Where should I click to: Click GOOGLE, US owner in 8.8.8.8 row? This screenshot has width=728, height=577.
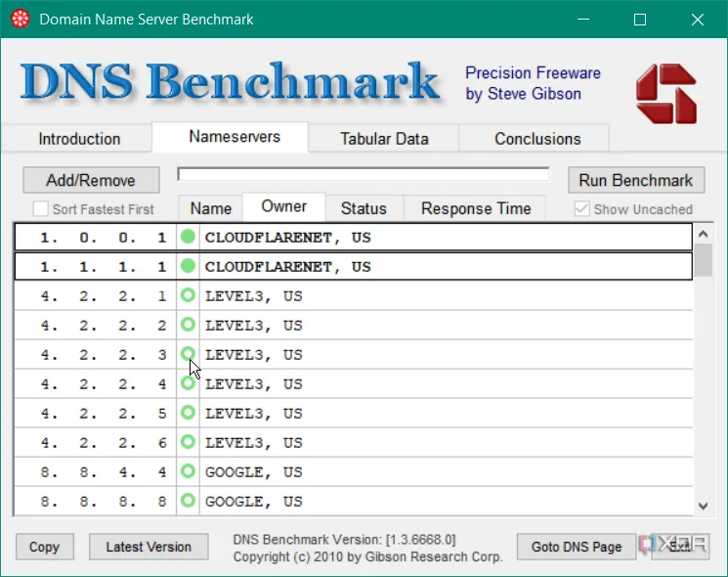253,502
